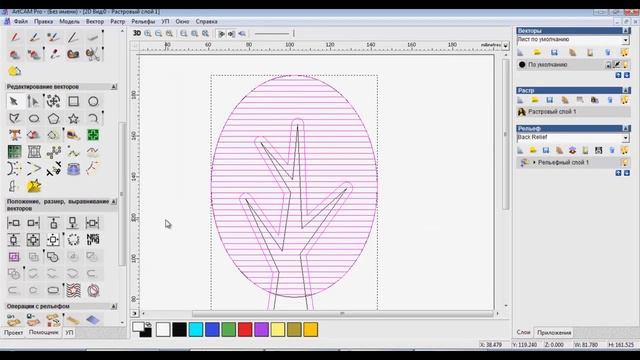Activate the Node Editing tool
This screenshot has width=640, height=360.
click(33, 101)
